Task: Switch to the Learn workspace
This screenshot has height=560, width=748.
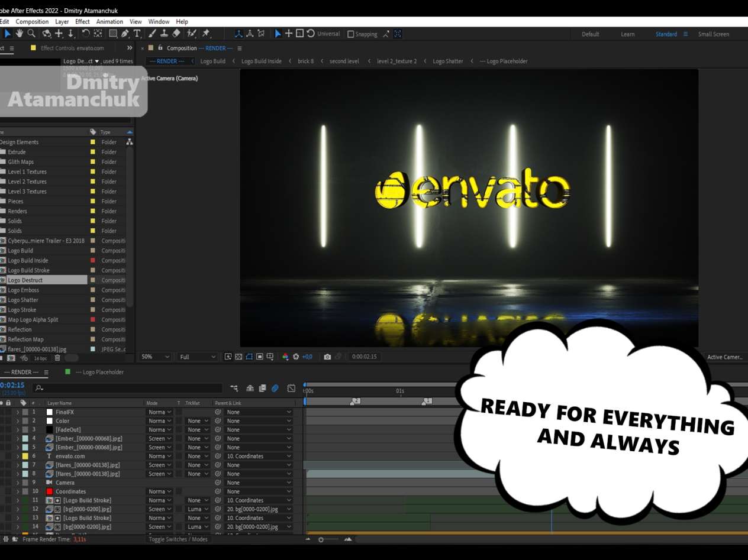Action: pos(628,34)
